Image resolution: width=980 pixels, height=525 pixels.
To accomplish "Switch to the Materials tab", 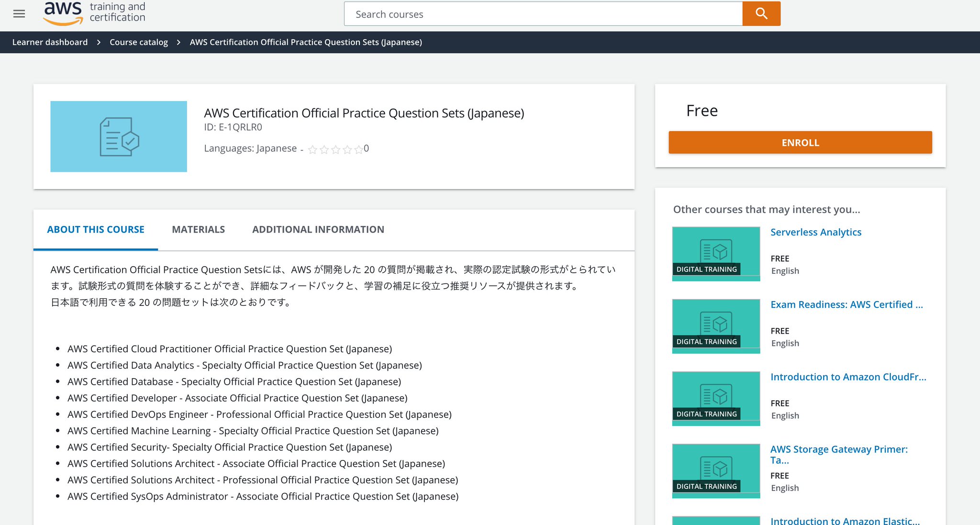I will coord(198,229).
